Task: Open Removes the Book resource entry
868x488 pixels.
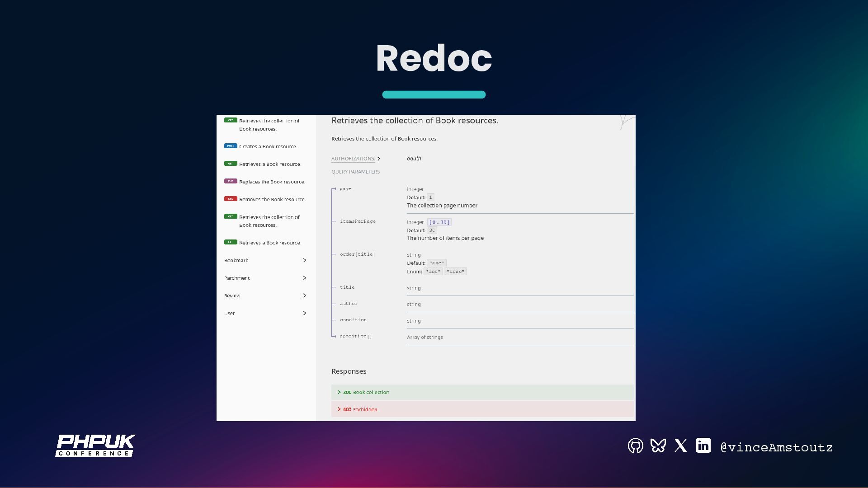Action: click(x=272, y=199)
